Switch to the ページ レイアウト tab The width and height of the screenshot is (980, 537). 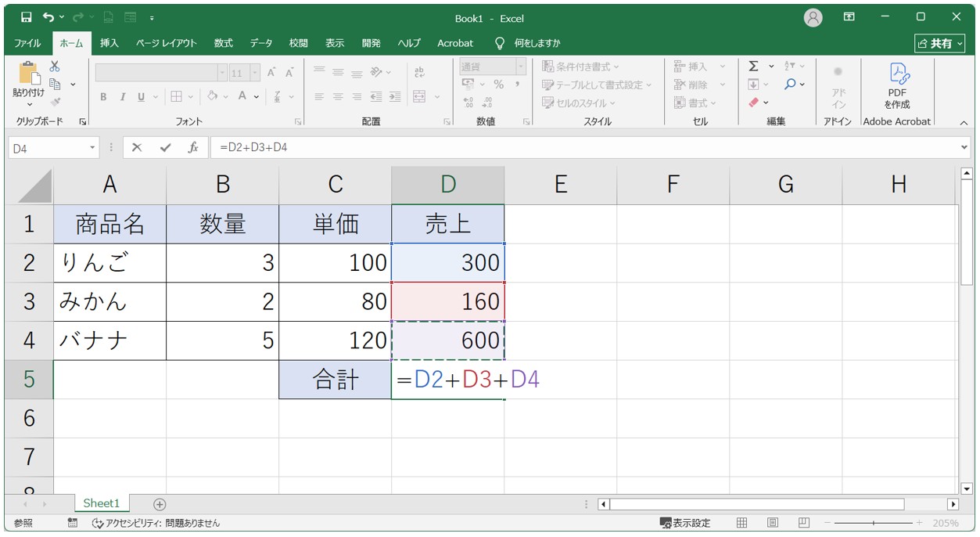pyautogui.click(x=167, y=43)
